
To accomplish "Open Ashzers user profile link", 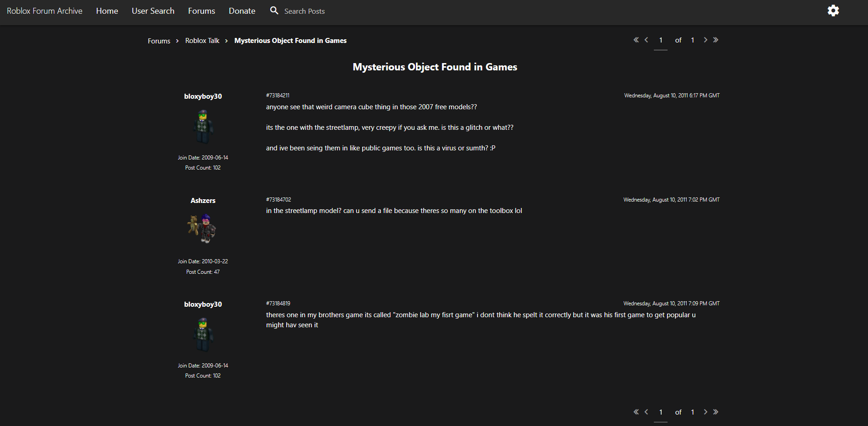I will click(203, 201).
